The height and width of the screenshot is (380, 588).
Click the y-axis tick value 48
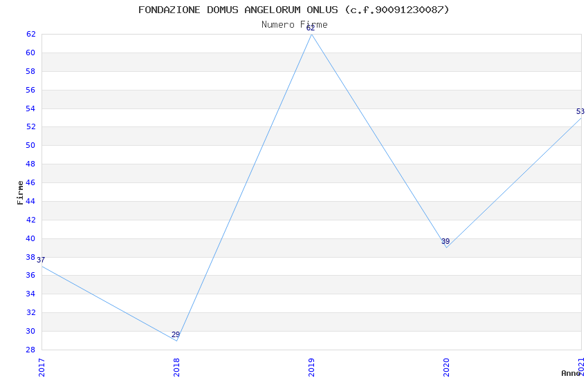[30, 164]
